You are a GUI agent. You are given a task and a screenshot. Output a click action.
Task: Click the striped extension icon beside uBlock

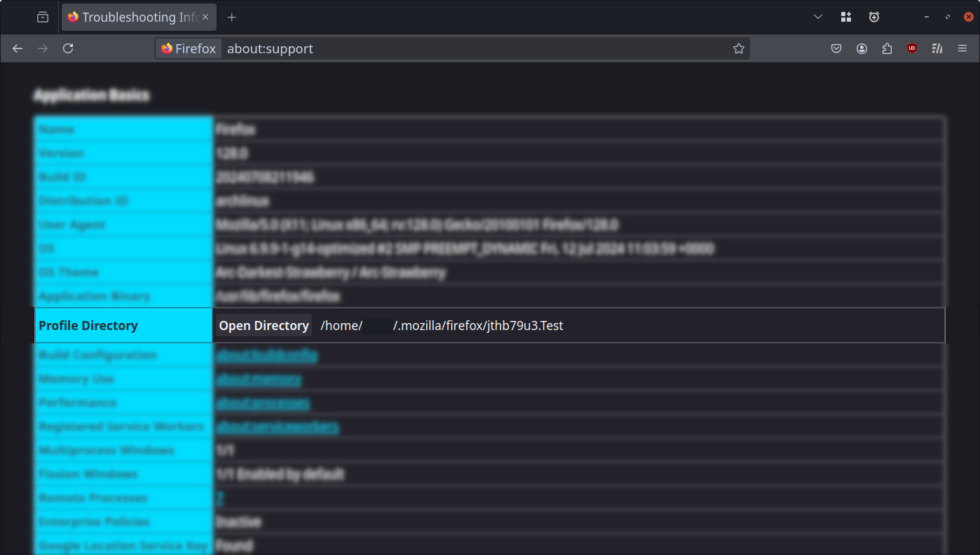[937, 48]
